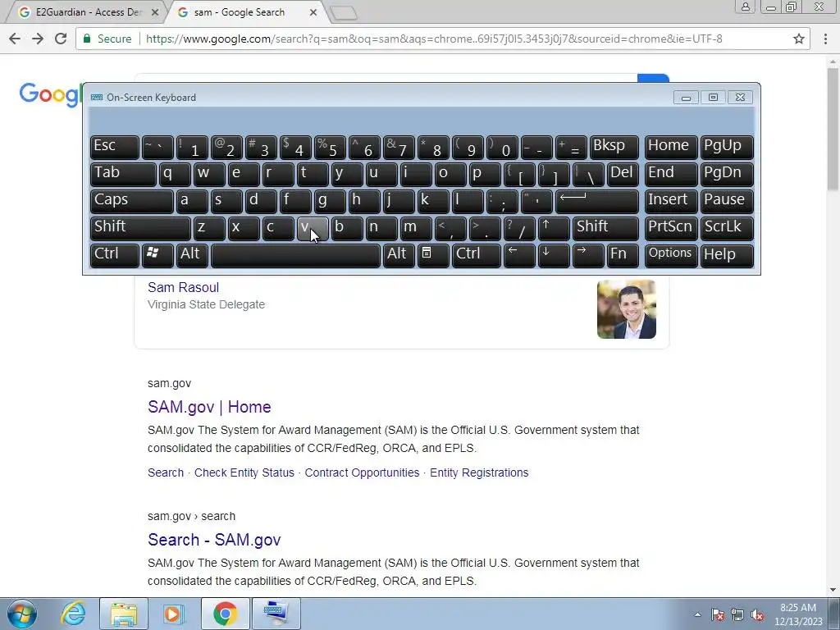Image resolution: width=840 pixels, height=630 pixels.
Task: Toggle the left Ctrl key
Action: tap(115, 254)
